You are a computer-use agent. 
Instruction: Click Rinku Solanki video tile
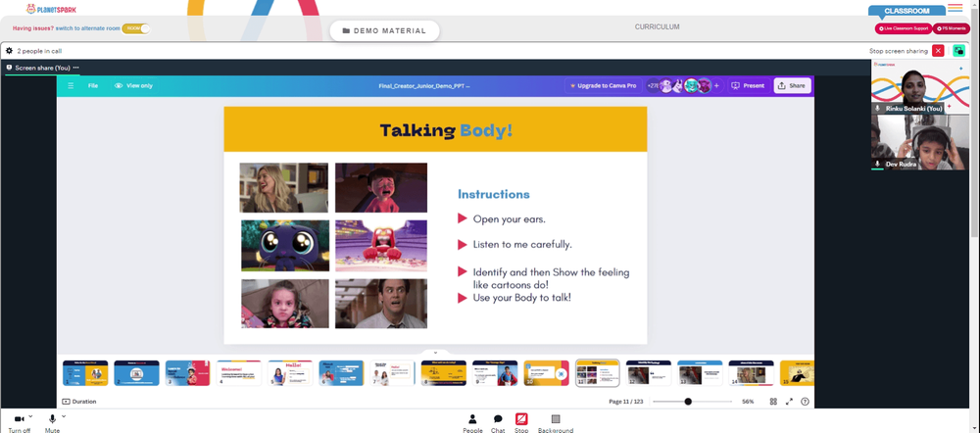tap(920, 87)
